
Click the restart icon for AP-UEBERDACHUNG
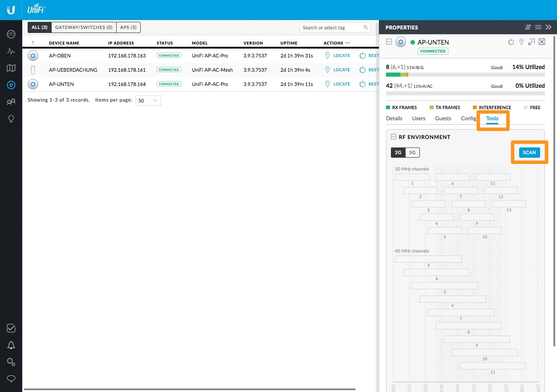click(362, 70)
